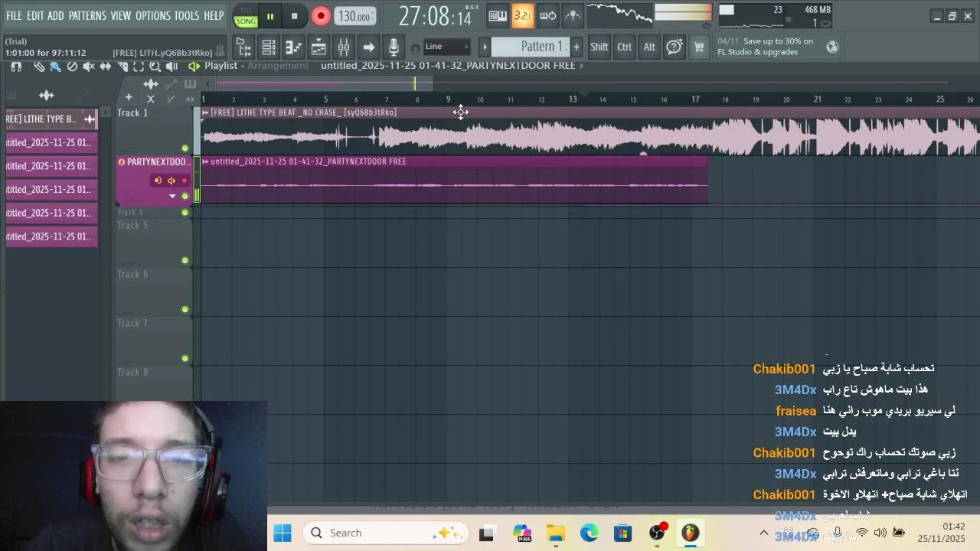Click bar 13 on the timeline ruler
980x551 pixels.
click(x=573, y=99)
